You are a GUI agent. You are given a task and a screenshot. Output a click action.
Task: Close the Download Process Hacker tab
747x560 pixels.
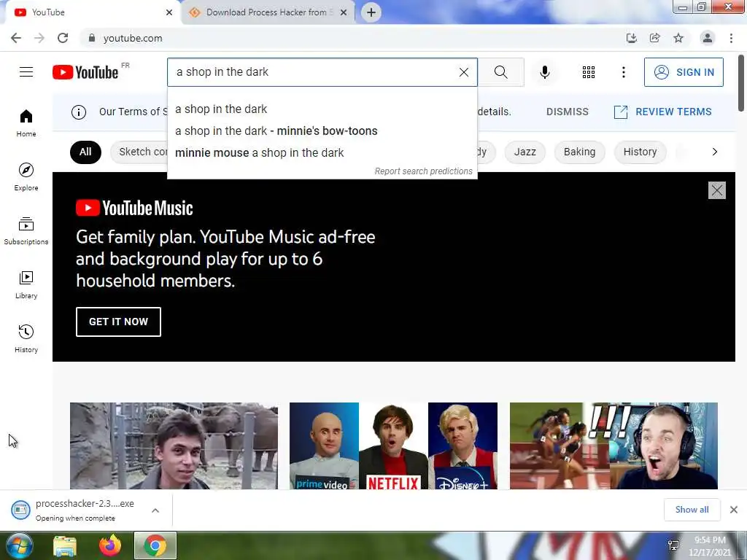tap(344, 12)
